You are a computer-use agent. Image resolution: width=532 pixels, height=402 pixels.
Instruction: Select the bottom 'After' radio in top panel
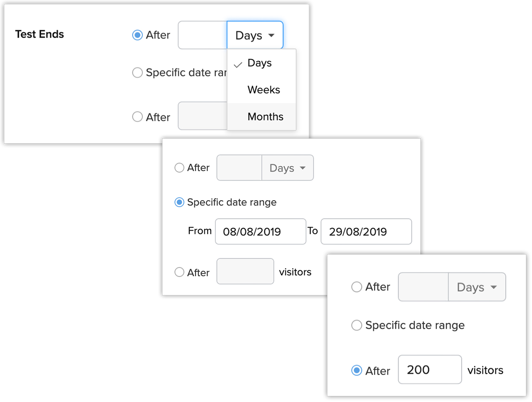(137, 117)
